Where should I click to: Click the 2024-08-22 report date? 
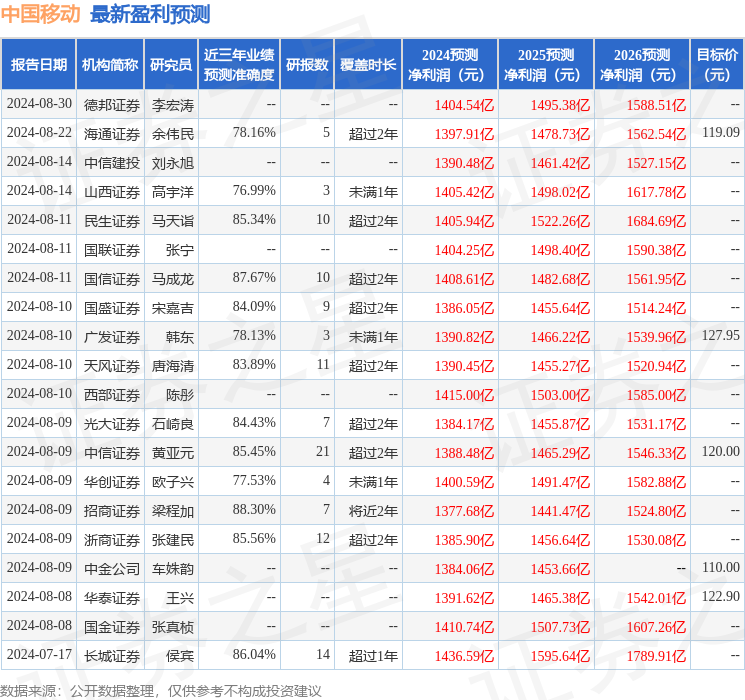[39, 132]
